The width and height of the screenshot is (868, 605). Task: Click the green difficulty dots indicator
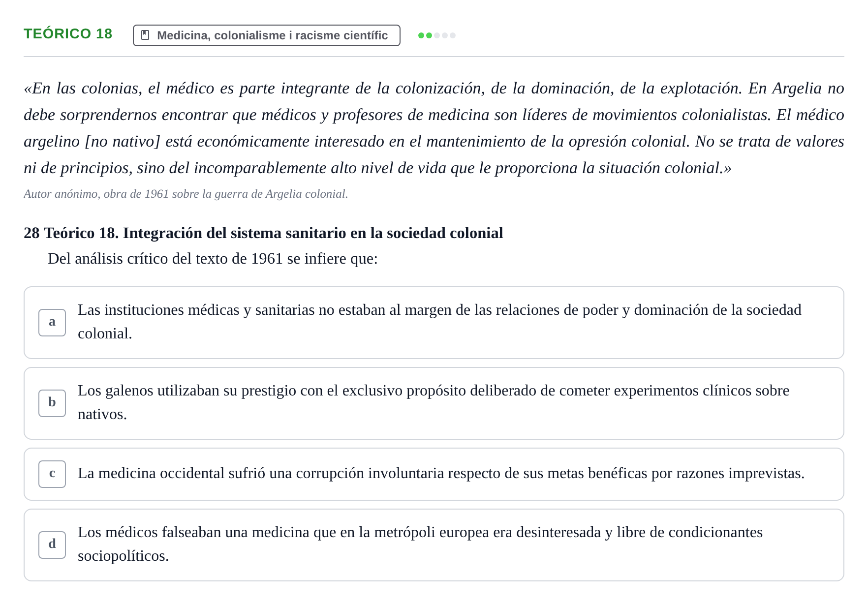[x=437, y=35]
